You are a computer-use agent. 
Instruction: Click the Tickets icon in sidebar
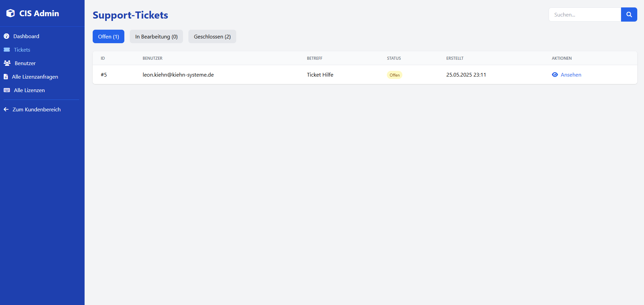(7, 50)
